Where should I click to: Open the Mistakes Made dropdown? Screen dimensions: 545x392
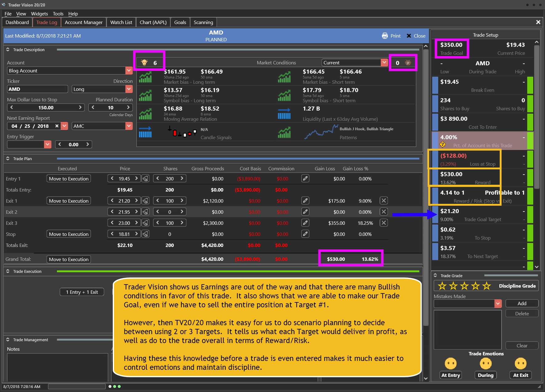point(498,304)
